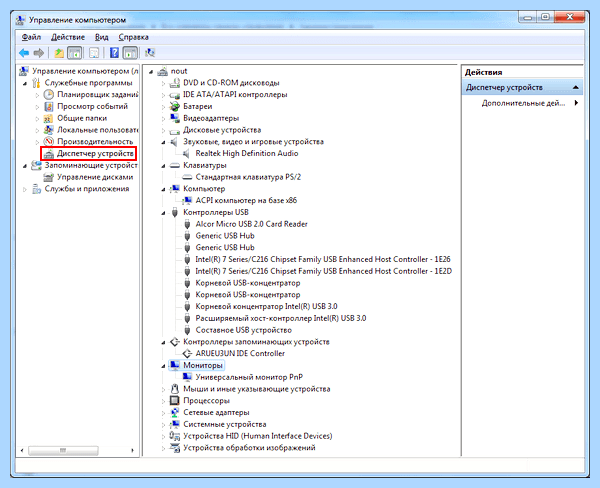Select USB Enhanced Host Controller - 1E2D

coord(324,271)
